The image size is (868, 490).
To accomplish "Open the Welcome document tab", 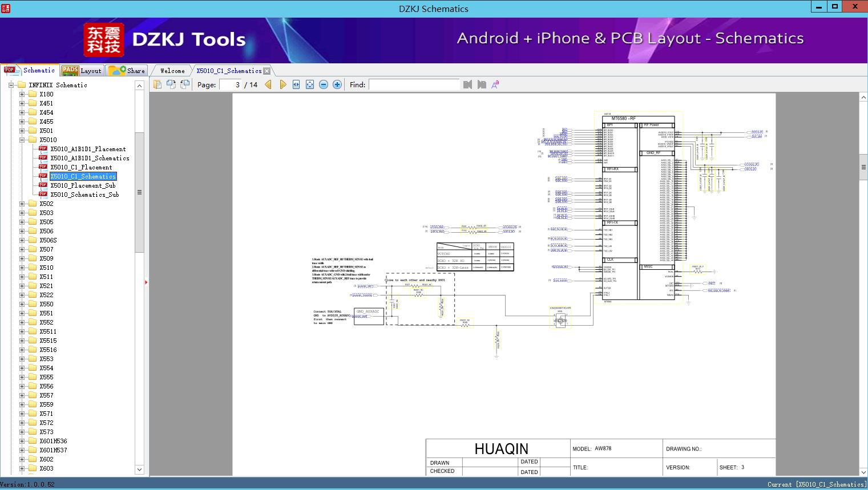I will pyautogui.click(x=172, y=71).
